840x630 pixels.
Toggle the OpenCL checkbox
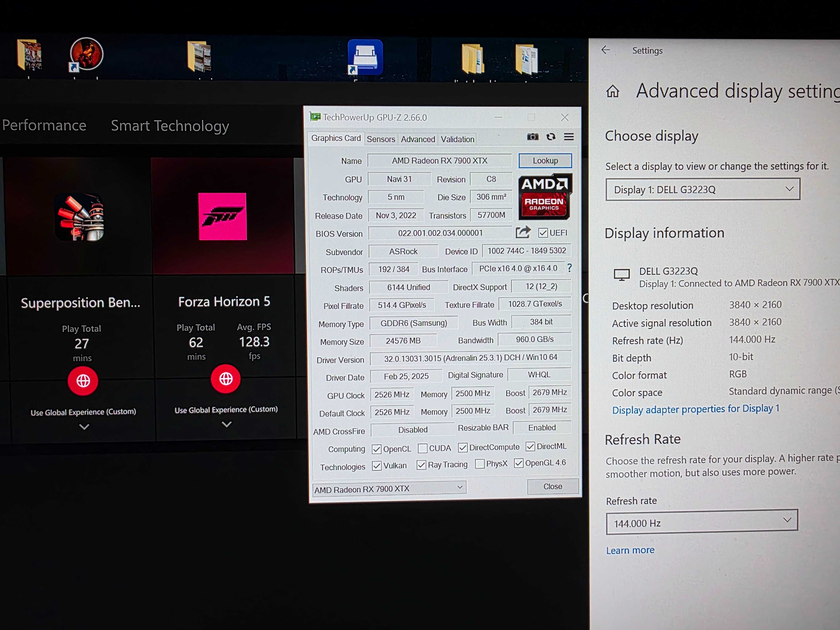pos(376,449)
